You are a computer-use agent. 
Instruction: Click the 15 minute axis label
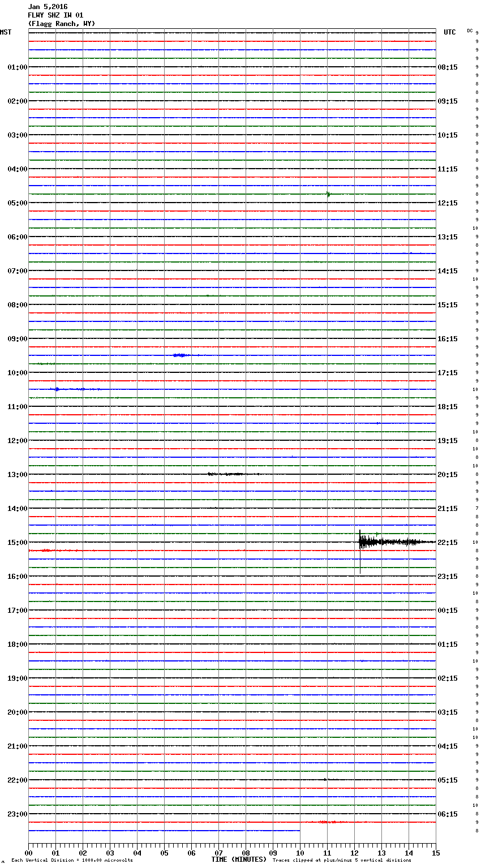pos(436,853)
